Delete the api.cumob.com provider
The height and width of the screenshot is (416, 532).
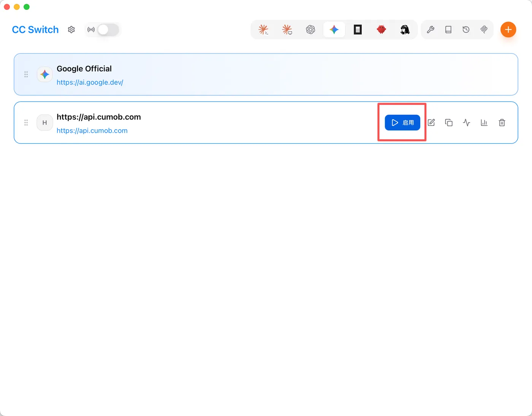coord(502,122)
